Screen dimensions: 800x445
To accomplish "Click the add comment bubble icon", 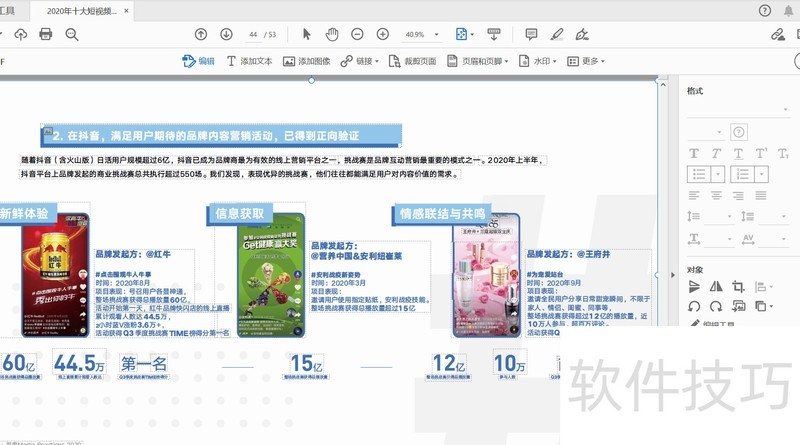I will [x=531, y=34].
